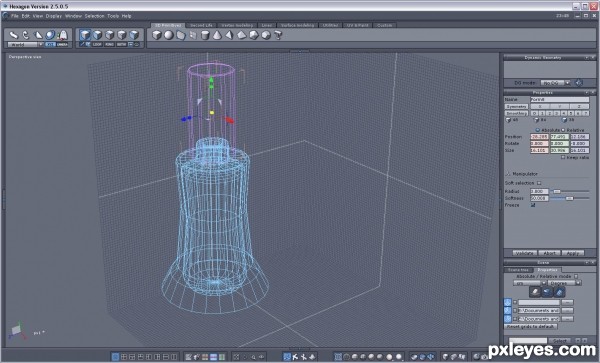600x363 pixels.
Task: Activate the translate manipulator tool
Action: click(x=14, y=35)
